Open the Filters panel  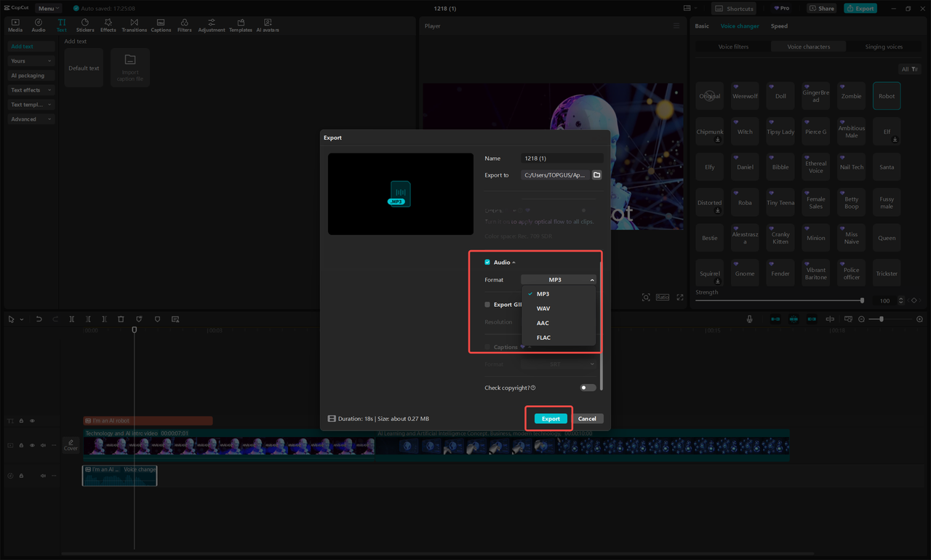pos(184,24)
